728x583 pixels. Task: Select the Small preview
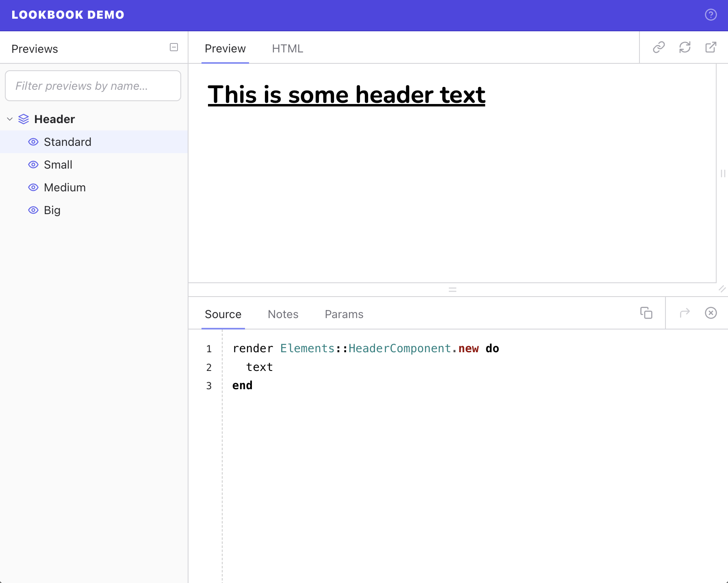[x=94, y=165]
